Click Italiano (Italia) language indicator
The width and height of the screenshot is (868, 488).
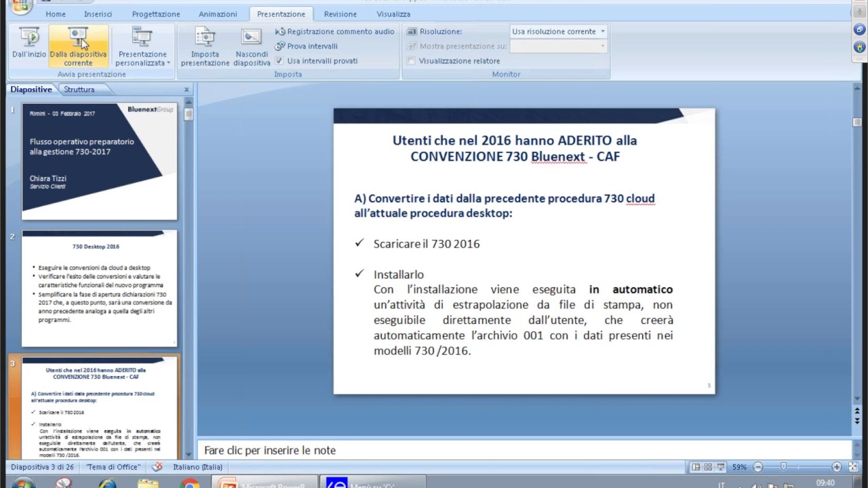(197, 467)
